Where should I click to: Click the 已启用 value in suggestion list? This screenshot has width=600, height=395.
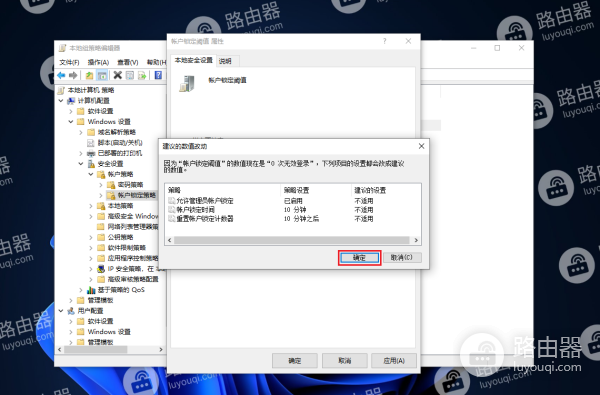[293, 201]
